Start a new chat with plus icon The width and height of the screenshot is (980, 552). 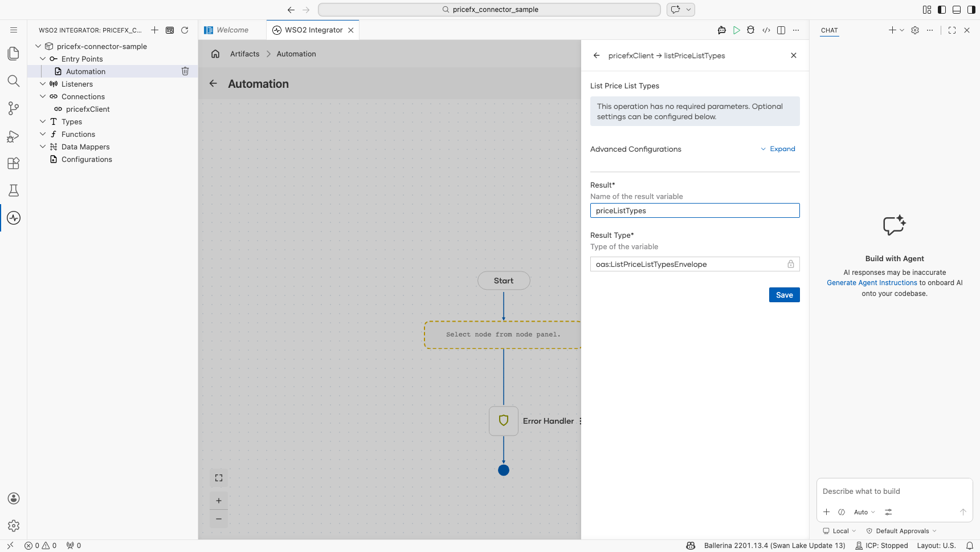892,30
